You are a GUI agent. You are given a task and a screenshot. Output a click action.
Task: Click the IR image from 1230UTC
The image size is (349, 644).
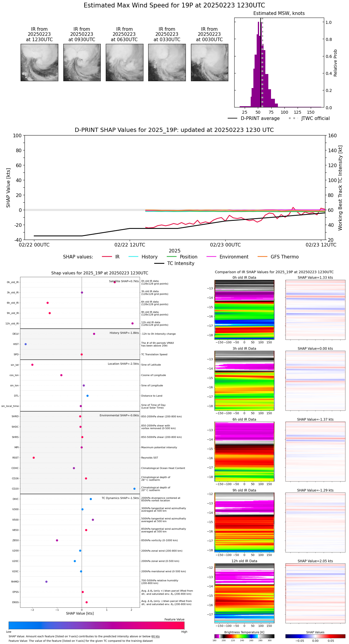point(39,62)
